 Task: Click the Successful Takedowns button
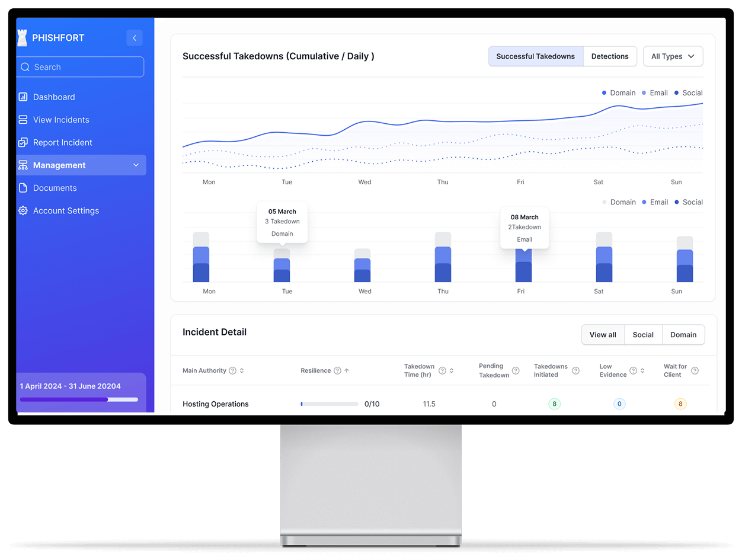point(535,56)
